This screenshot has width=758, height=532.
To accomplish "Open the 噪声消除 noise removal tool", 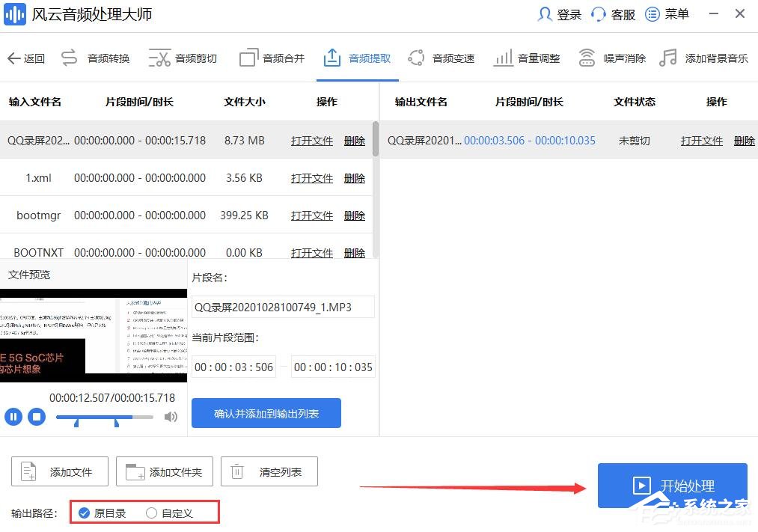I will pyautogui.click(x=611, y=57).
